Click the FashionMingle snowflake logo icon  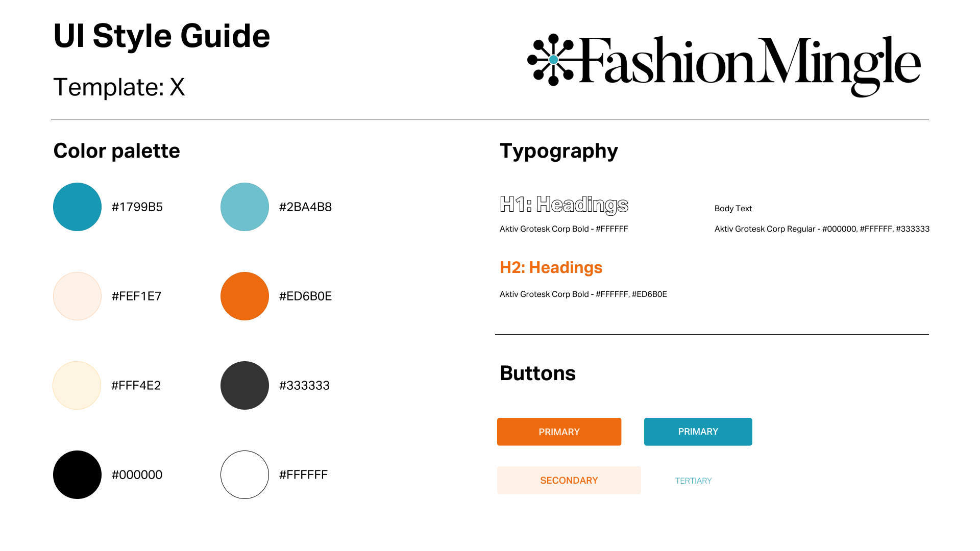pyautogui.click(x=553, y=60)
